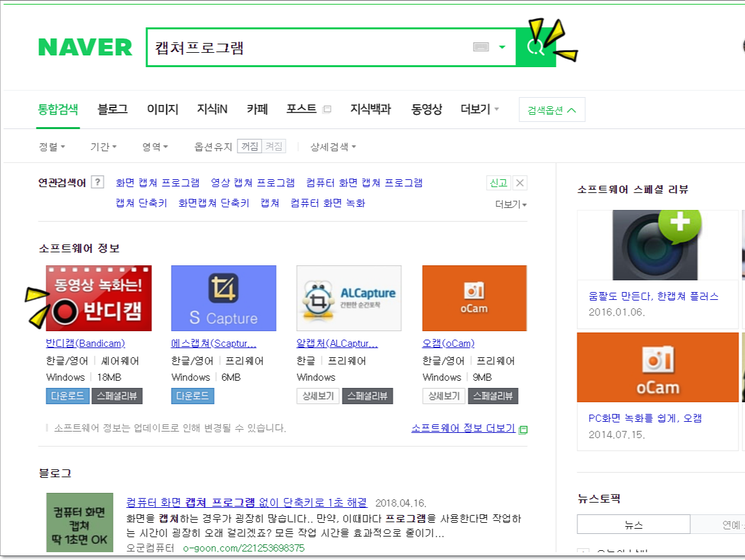Image resolution: width=745 pixels, height=560 pixels.
Task: Open the on-screen keyboard icon in search box
Action: point(481,47)
